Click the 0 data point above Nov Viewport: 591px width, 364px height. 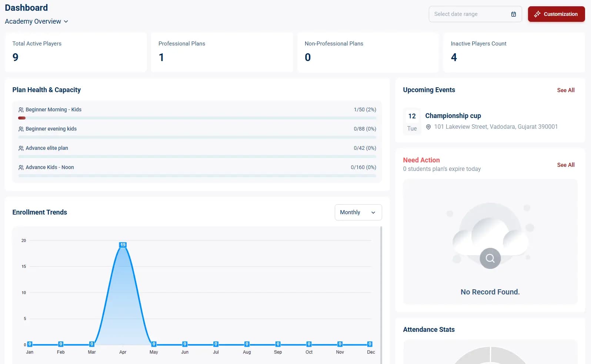[x=340, y=344]
